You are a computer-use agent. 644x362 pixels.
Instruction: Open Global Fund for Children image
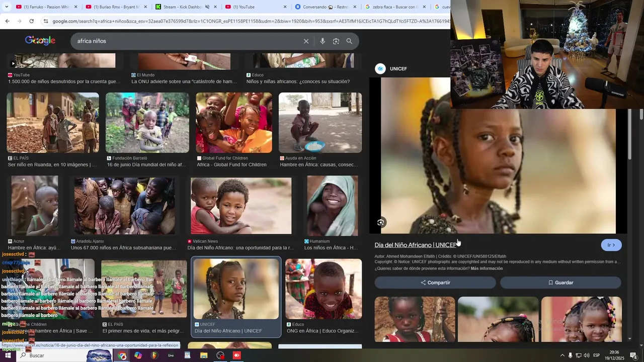(x=234, y=123)
